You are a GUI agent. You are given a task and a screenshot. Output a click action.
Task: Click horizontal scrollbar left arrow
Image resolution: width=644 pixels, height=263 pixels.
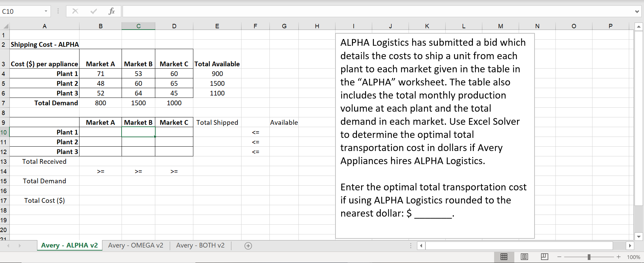pyautogui.click(x=421, y=246)
